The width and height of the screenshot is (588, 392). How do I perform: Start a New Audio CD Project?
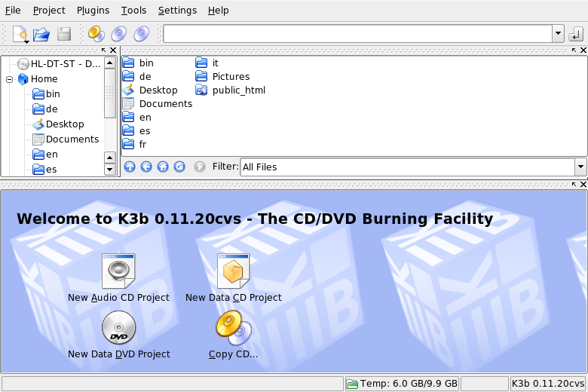coord(118,278)
